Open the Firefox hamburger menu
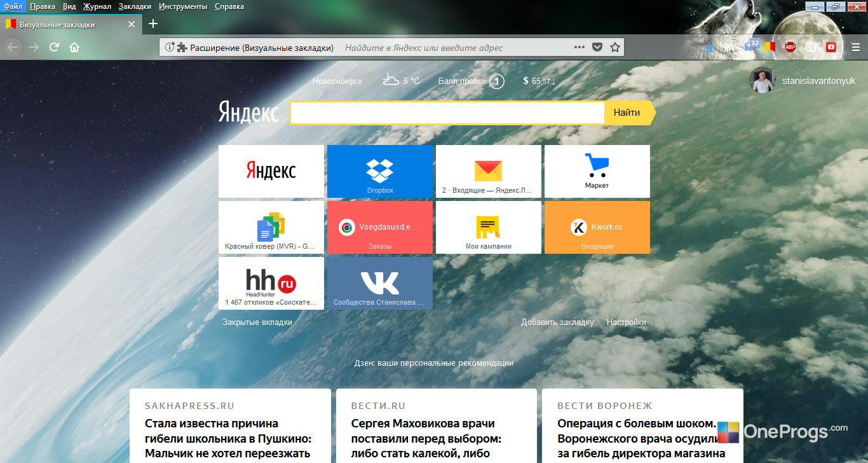 [855, 47]
